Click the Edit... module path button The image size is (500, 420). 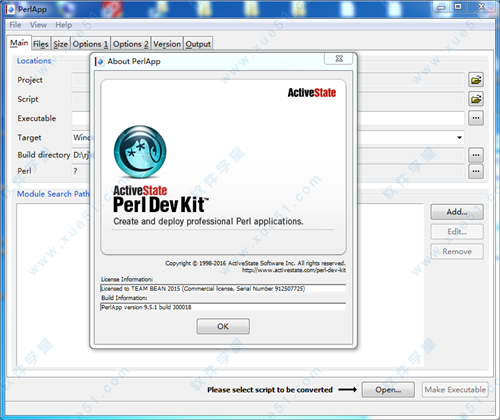point(457,232)
